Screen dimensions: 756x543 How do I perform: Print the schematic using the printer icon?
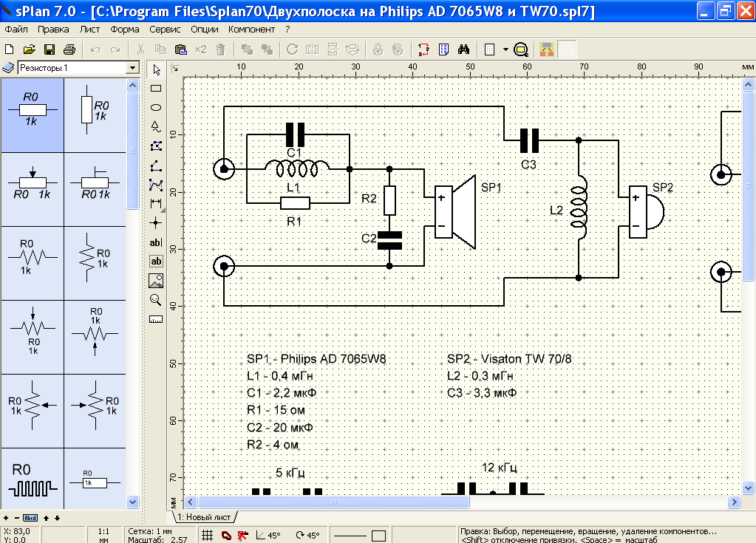click(x=69, y=49)
